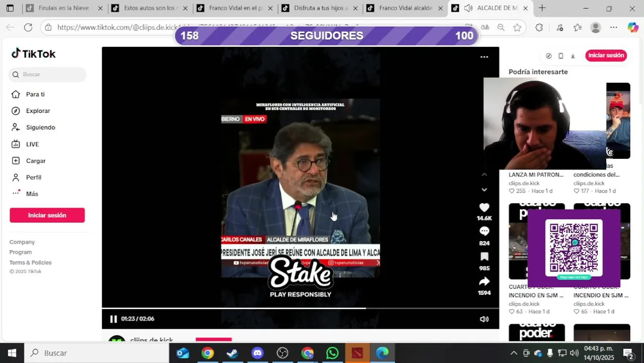This screenshot has width=644, height=363.
Task: Open the taskbar volume control
Action: [574, 353]
